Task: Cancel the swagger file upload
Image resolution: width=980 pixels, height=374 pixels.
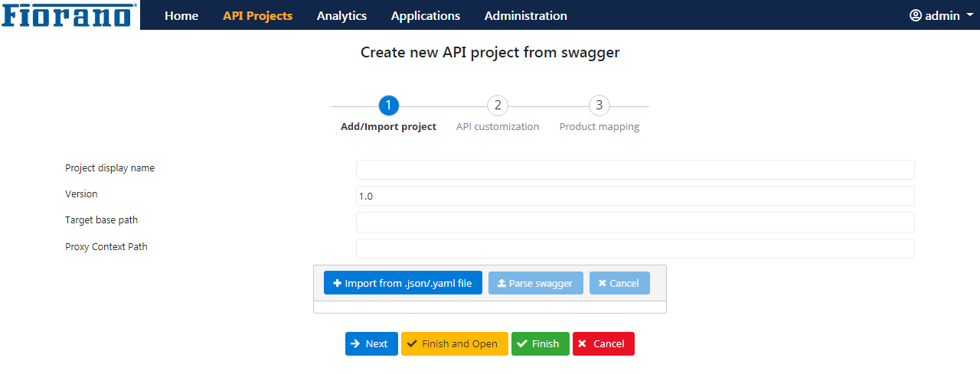Action: point(619,283)
